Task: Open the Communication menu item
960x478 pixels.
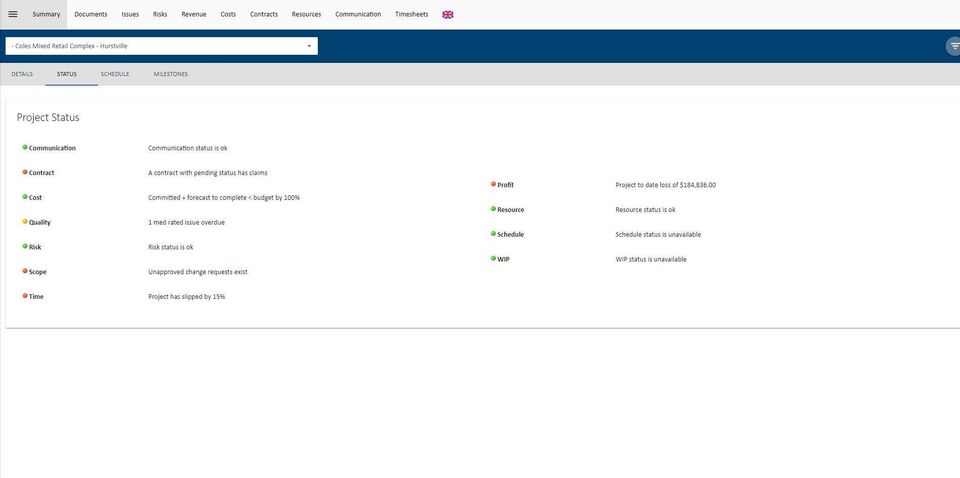Action: (x=358, y=14)
